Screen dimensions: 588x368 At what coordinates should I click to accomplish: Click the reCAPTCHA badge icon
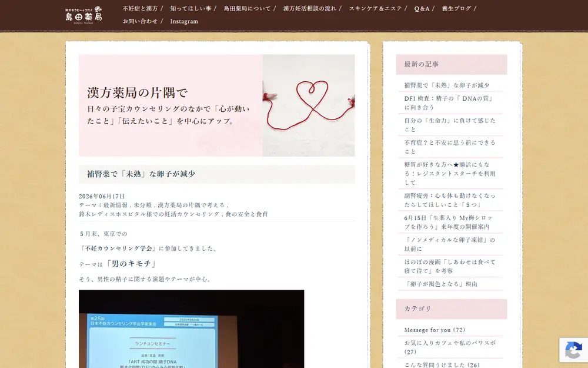point(573,350)
